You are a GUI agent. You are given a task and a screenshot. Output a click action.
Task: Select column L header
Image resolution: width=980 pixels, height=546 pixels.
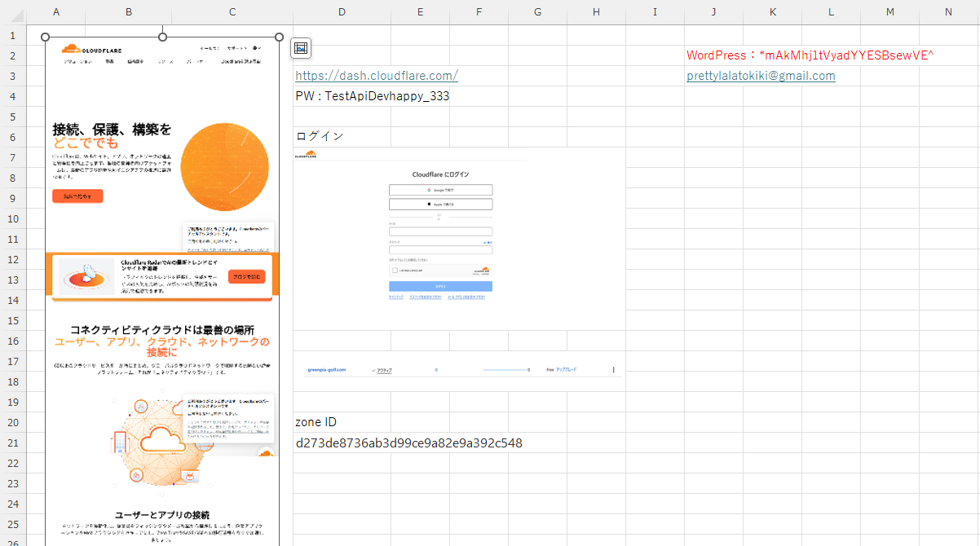click(831, 12)
